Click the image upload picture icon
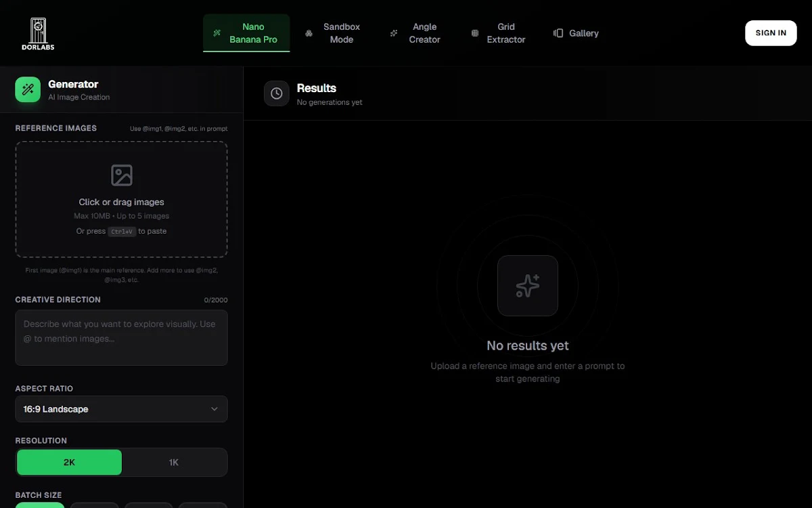The height and width of the screenshot is (508, 812). tap(122, 175)
